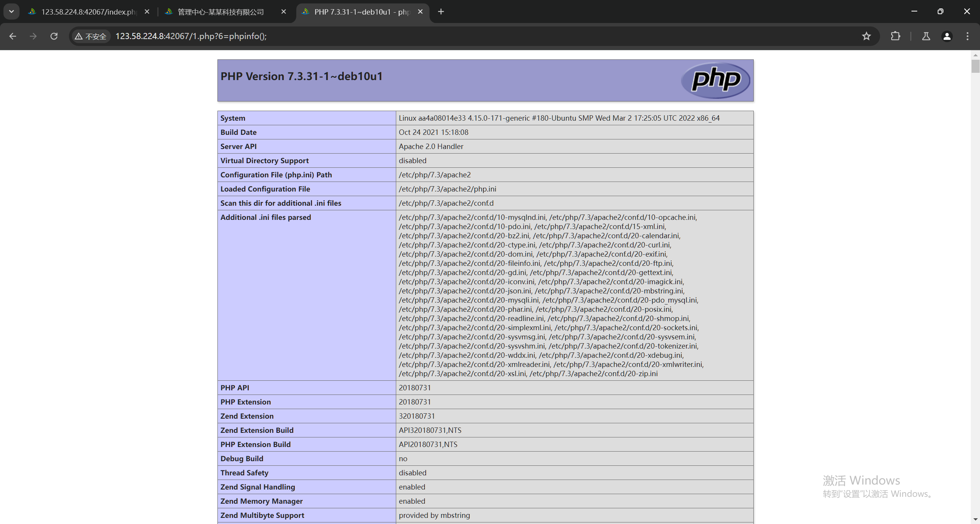Click the forward navigation arrow

33,36
